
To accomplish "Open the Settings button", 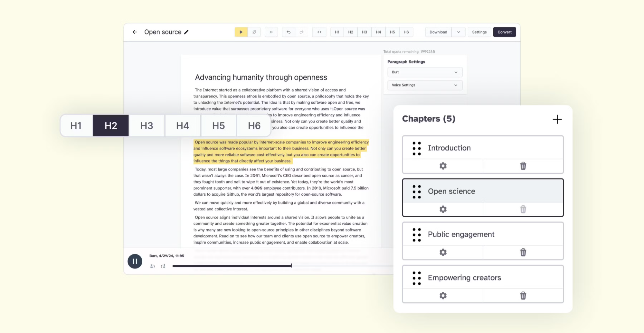I will click(x=479, y=32).
